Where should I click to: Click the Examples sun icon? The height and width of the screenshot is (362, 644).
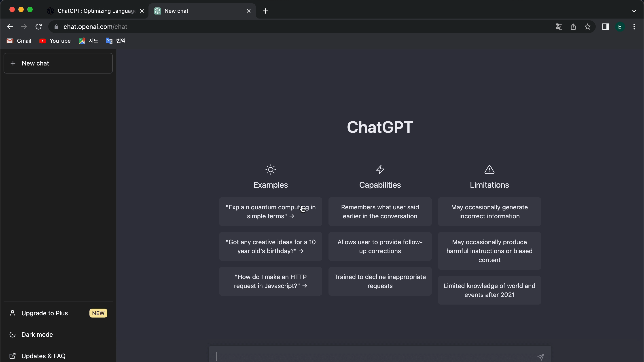pos(271,170)
